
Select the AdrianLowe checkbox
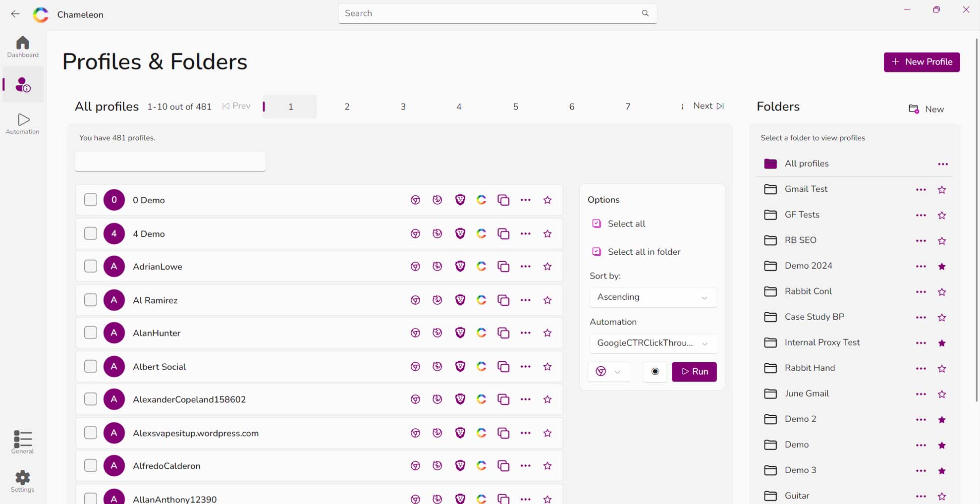(91, 266)
